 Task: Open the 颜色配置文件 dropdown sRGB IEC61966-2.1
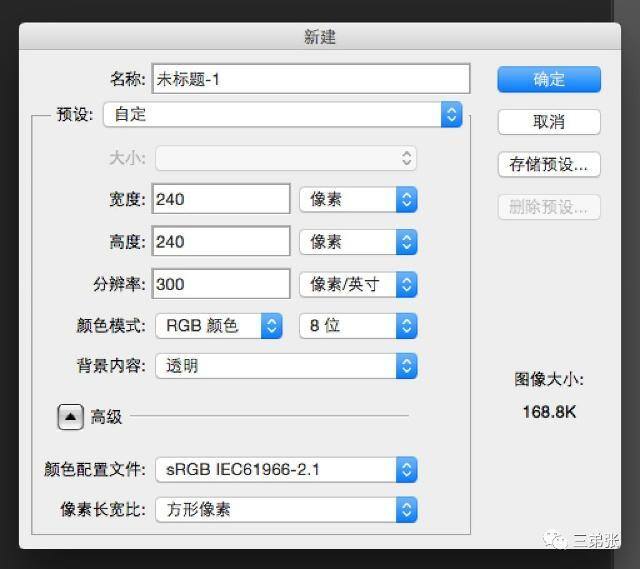[286, 469]
